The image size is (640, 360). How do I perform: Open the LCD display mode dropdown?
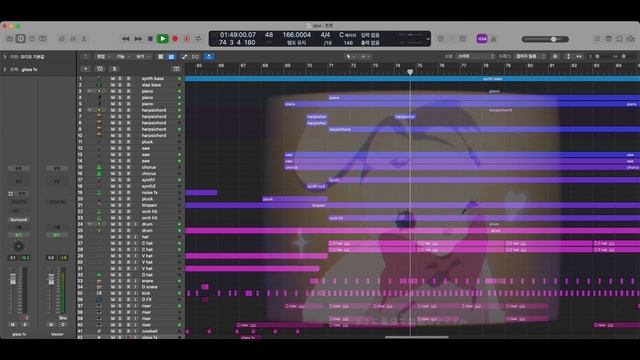pos(428,39)
